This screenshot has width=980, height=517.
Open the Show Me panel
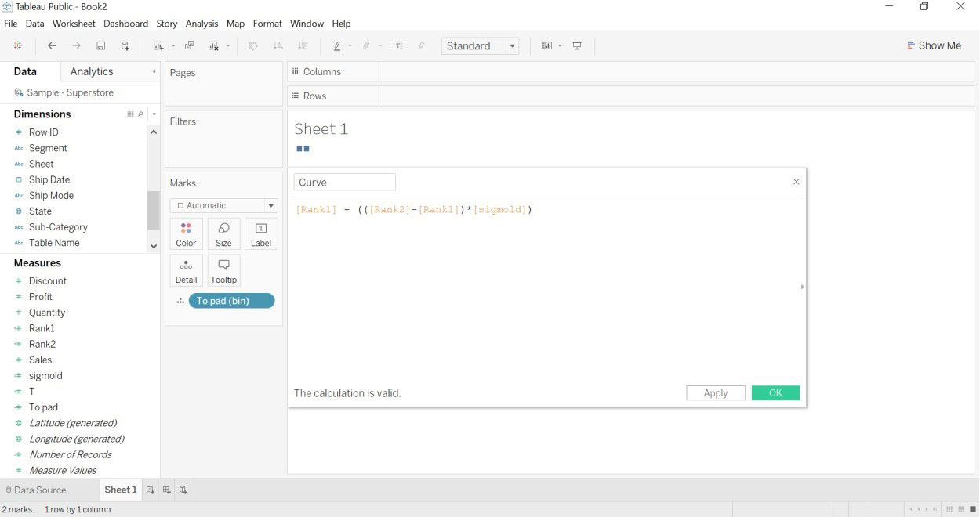934,45
